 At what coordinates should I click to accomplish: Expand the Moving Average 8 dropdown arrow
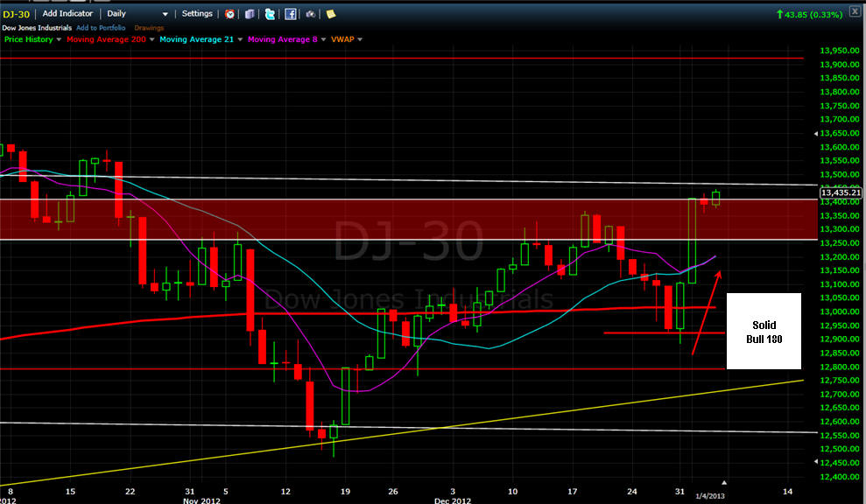pyautogui.click(x=323, y=39)
